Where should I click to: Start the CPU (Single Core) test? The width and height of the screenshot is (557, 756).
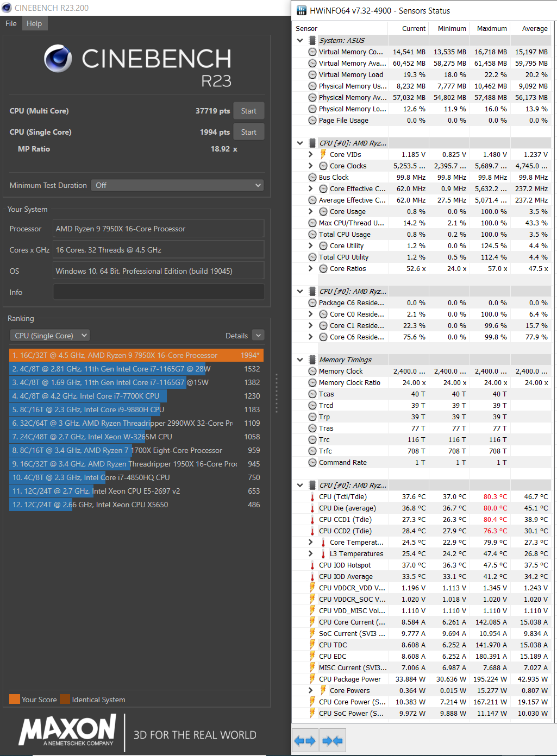pyautogui.click(x=249, y=132)
